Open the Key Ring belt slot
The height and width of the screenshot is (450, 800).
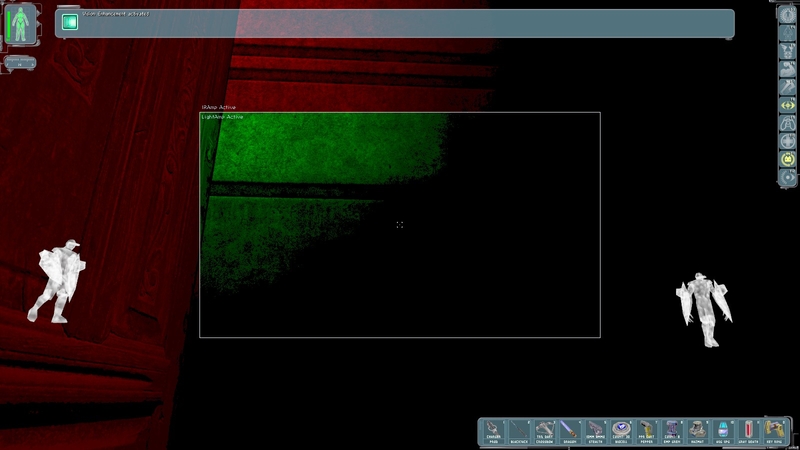pos(774,432)
